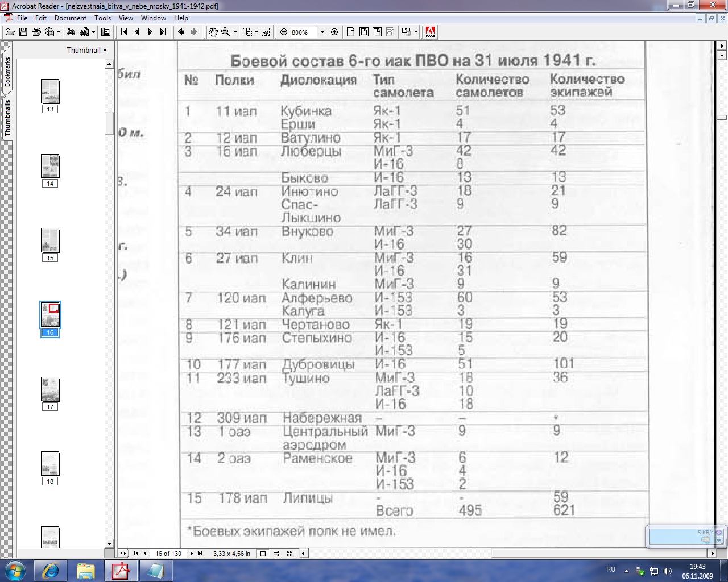
Task: Open the zoom percentage preset dropdown
Action: pyautogui.click(x=322, y=32)
